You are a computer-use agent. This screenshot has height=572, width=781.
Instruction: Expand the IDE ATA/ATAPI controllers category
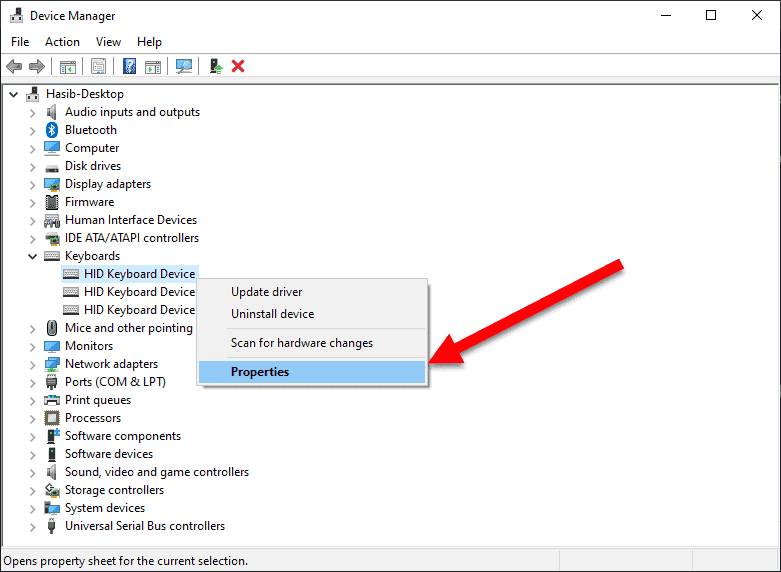click(32, 239)
